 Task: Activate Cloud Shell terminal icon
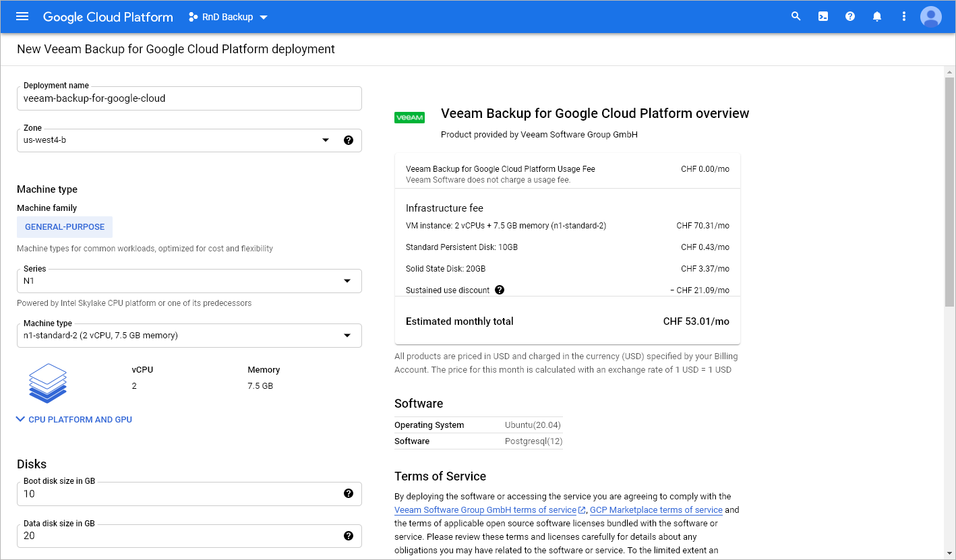click(823, 16)
